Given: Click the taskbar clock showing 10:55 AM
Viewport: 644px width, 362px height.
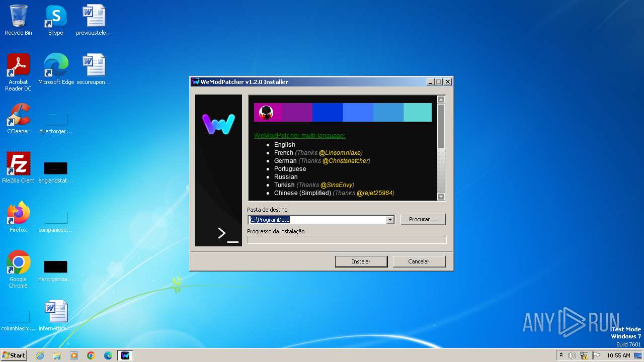Looking at the screenshot, I should 618,355.
